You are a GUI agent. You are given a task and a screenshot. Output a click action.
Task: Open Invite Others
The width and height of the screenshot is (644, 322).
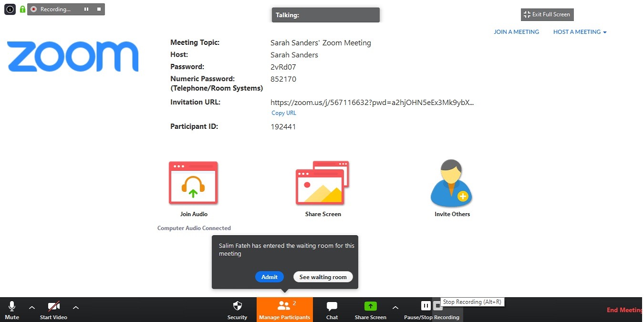point(451,184)
